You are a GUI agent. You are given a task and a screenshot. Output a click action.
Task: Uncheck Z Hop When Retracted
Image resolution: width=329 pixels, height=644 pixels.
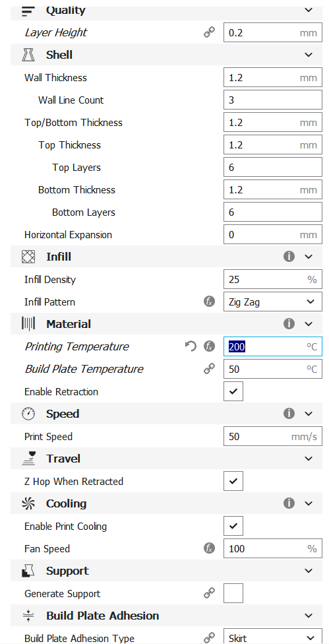pos(233,482)
